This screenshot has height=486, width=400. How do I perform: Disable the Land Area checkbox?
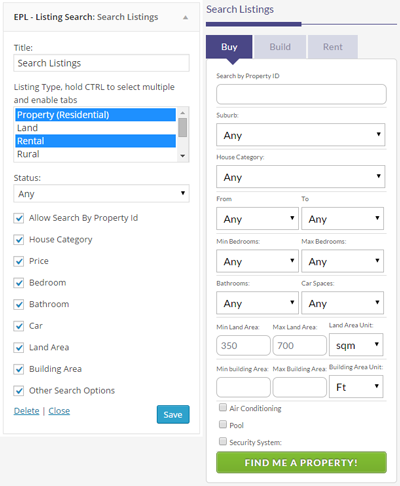19,348
